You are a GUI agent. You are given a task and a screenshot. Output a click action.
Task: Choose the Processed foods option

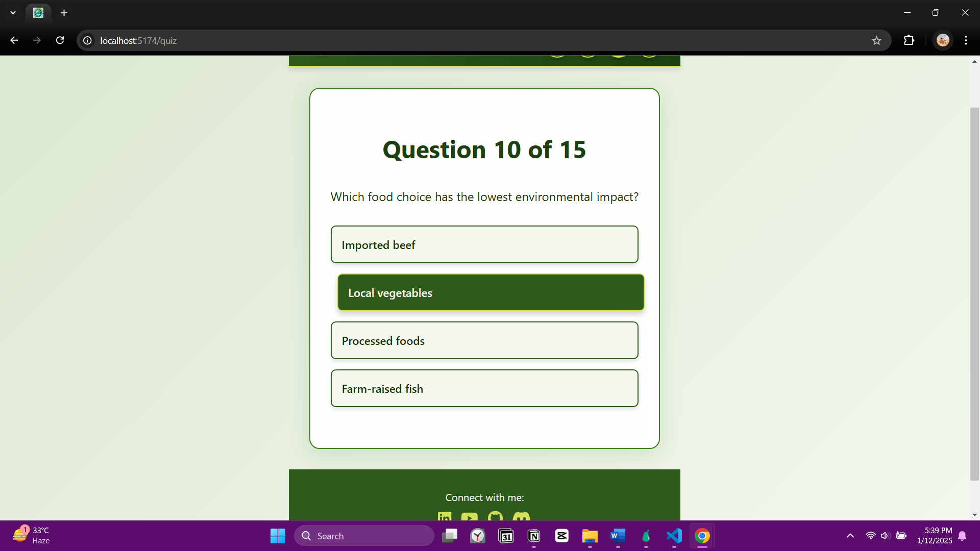coord(484,340)
